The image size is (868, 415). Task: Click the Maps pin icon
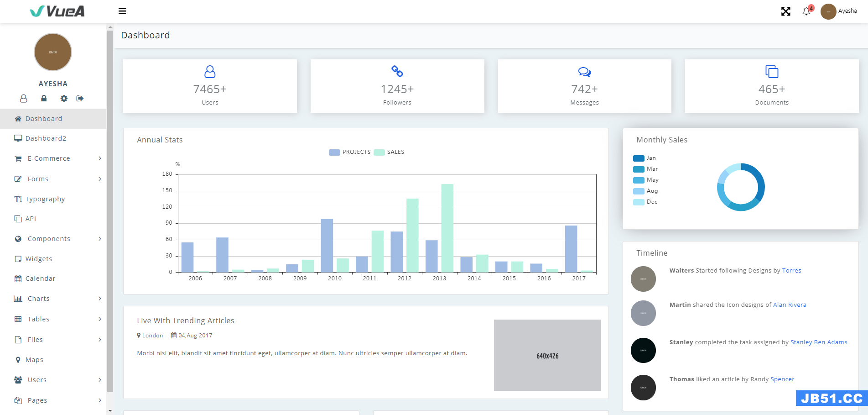coord(18,360)
